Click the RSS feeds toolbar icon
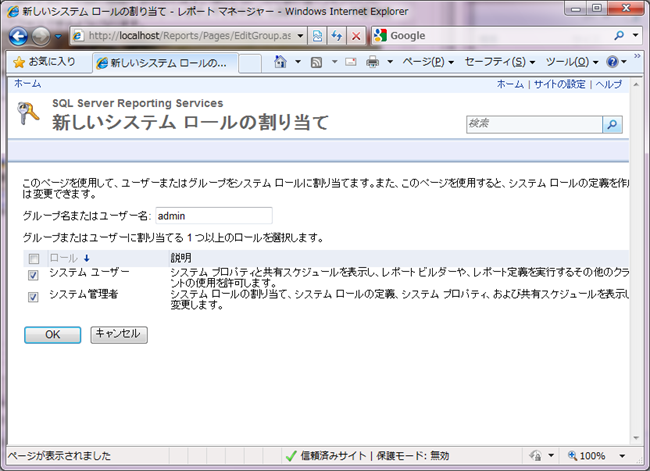Viewport: 650px width, 471px height. pyautogui.click(x=316, y=62)
